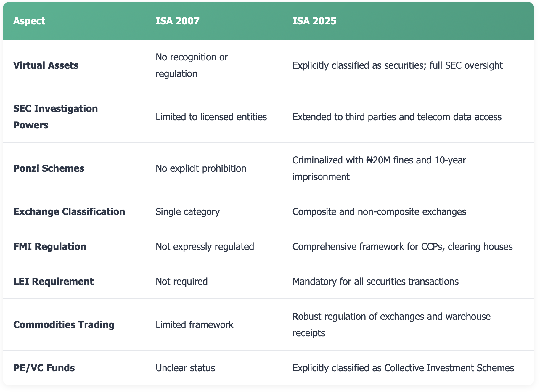The width and height of the screenshot is (540, 392).
Task: Select the 'No explicit prohibition' cell
Action: pos(201,168)
